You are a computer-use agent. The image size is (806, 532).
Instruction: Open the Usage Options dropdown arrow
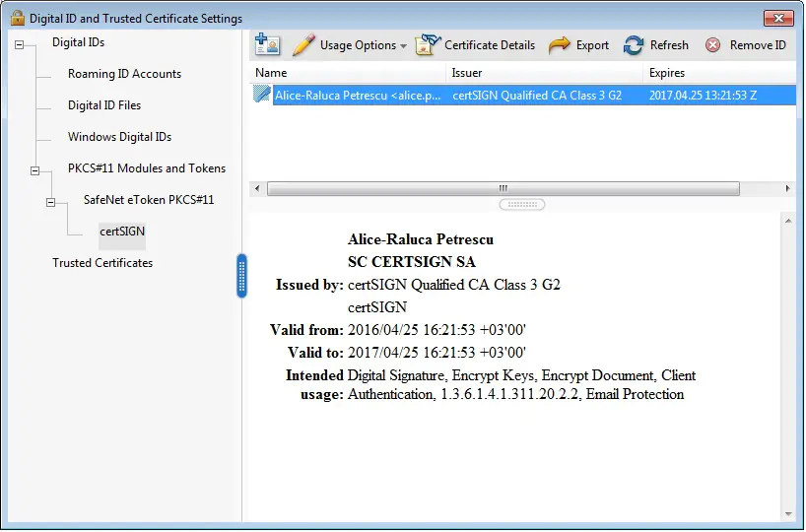(404, 45)
